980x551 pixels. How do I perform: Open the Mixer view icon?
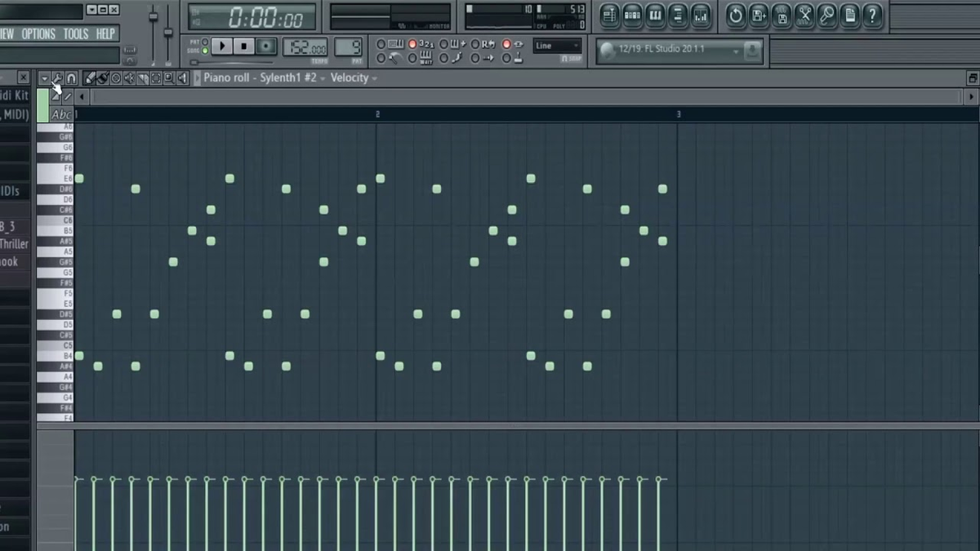(701, 15)
